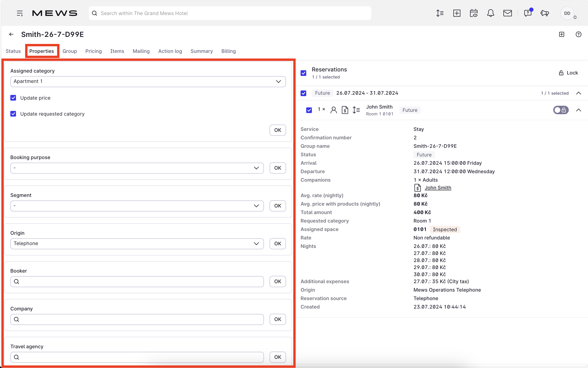Open the new reservation plus icon in toolbar
588x368 pixels.
pyautogui.click(x=457, y=13)
